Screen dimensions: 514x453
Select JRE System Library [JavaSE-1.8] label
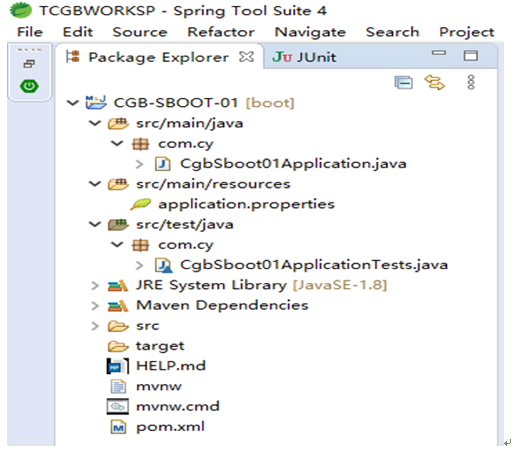pyautogui.click(x=261, y=286)
